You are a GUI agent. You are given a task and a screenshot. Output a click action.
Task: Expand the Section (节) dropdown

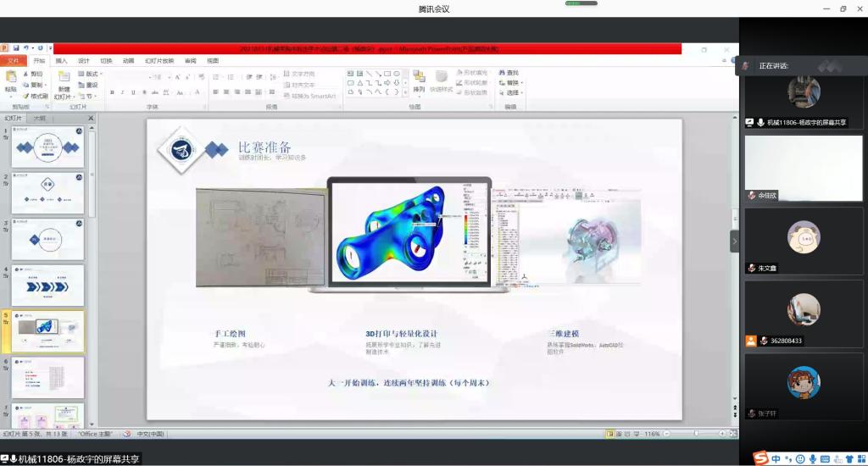[x=89, y=97]
